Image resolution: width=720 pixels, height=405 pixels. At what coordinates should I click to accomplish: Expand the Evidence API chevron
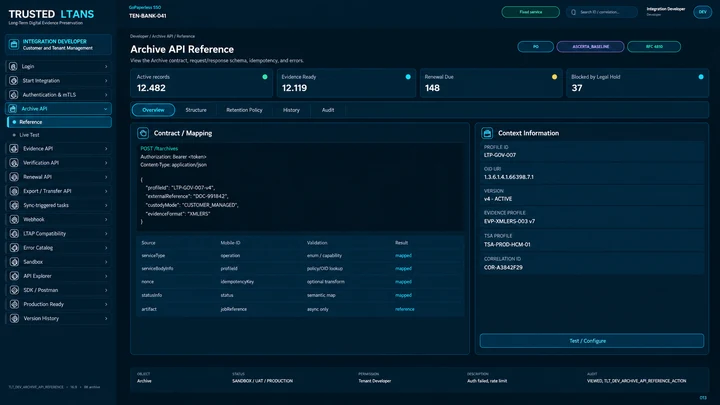point(106,149)
